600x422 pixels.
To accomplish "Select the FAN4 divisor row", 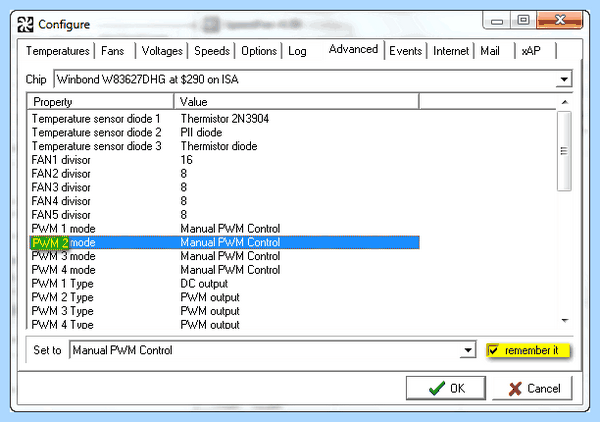I will [224, 201].
